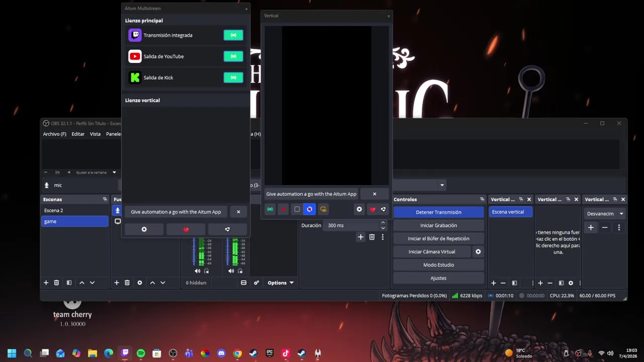Dismiss the Aitum App banner in Vertical window
644x362 pixels.
[374, 194]
